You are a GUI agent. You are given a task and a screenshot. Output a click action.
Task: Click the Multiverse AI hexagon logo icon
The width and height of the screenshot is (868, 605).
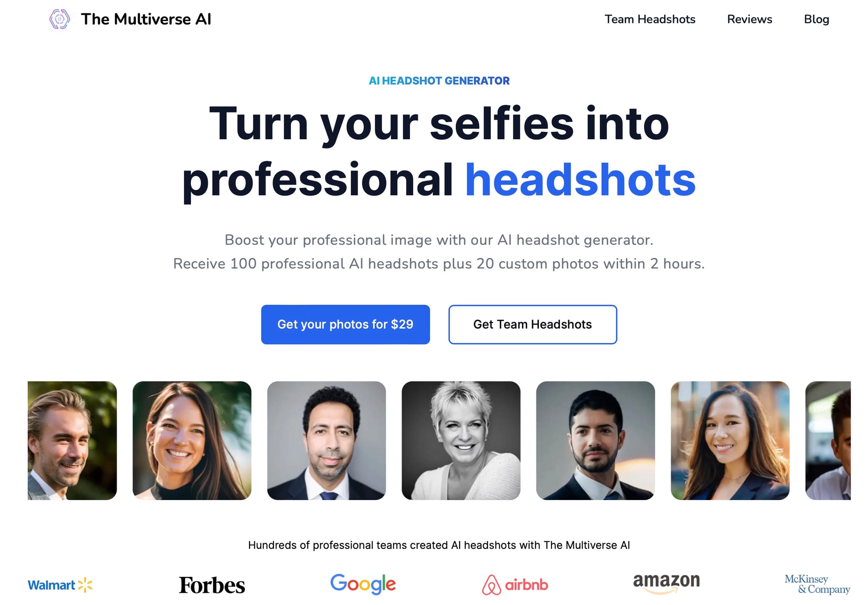click(x=59, y=19)
